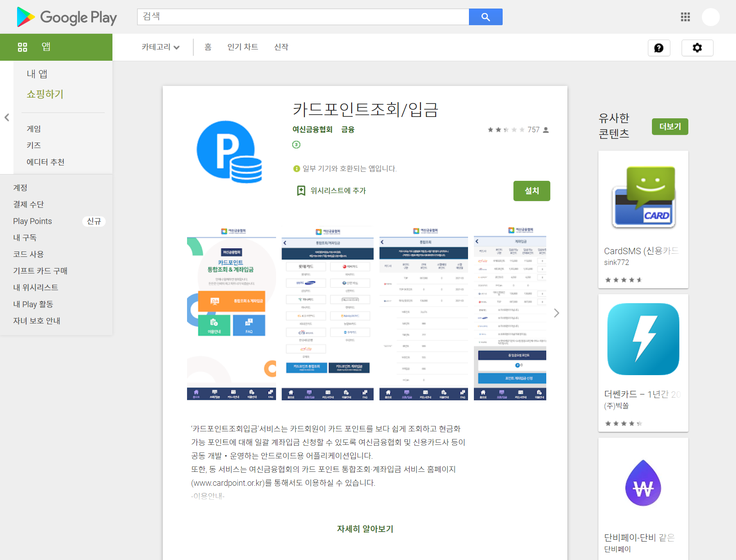
Task: Open 결제 수단 page
Action: tap(28, 204)
